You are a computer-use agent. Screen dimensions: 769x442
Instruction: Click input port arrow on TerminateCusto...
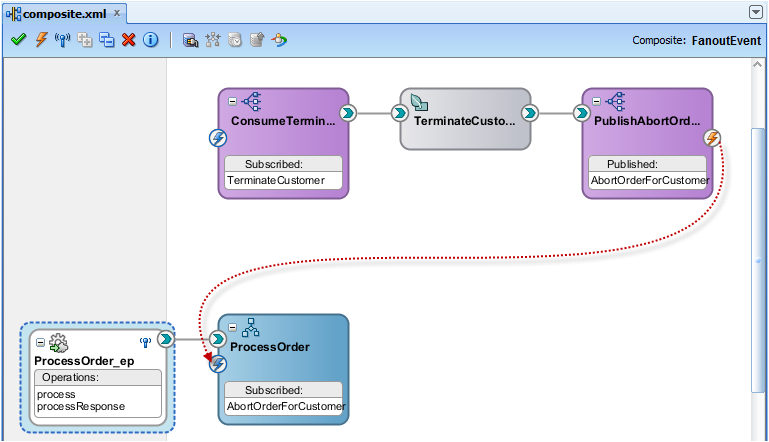click(400, 113)
